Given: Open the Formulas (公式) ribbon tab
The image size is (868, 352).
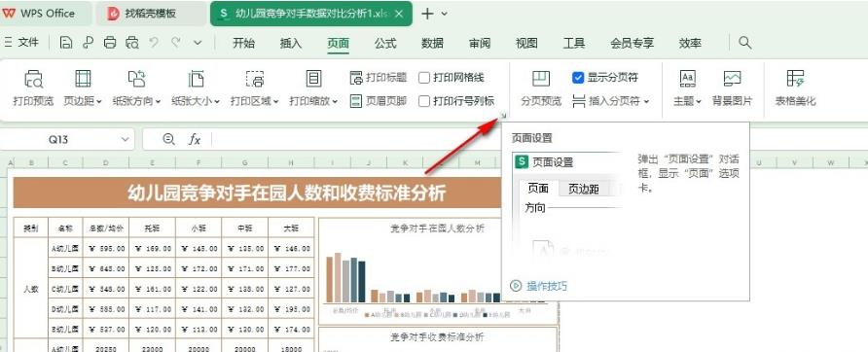Looking at the screenshot, I should coord(385,43).
